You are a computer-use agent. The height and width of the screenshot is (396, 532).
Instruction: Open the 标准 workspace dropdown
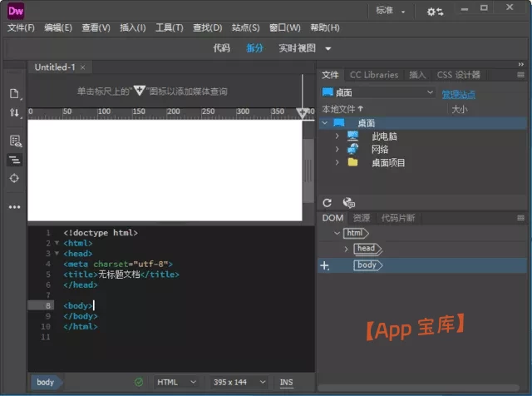point(391,11)
